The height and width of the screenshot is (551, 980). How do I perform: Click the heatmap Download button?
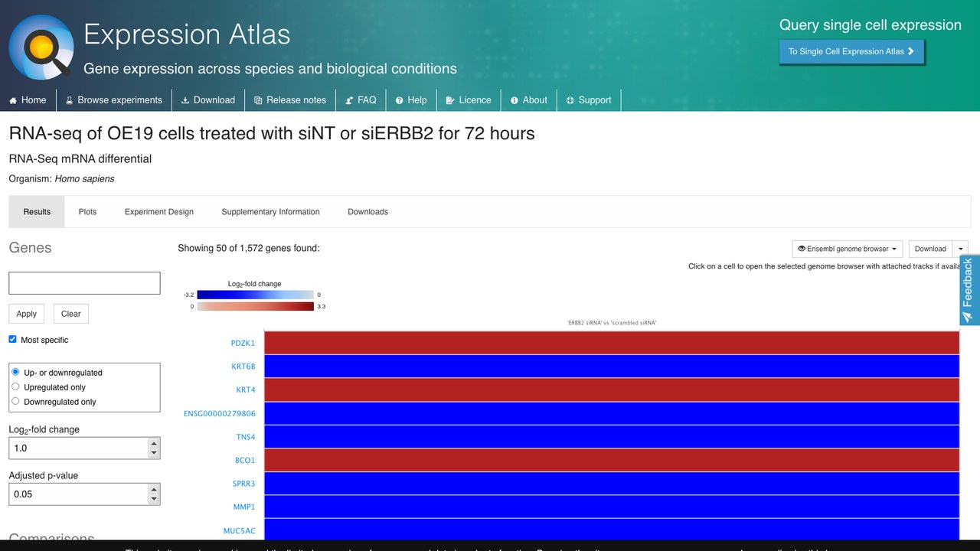(930, 249)
